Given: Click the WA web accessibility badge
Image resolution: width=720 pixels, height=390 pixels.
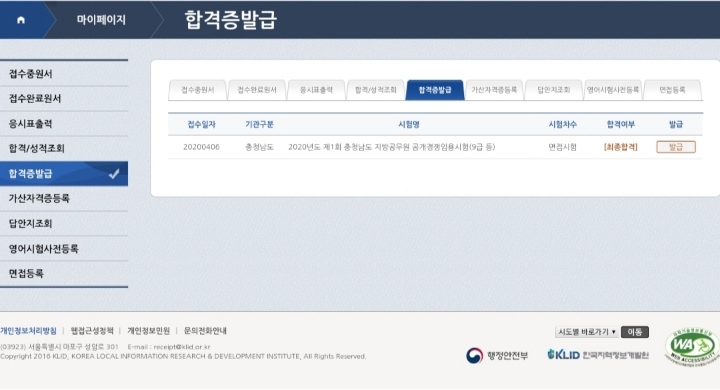Looking at the screenshot, I should click(692, 347).
